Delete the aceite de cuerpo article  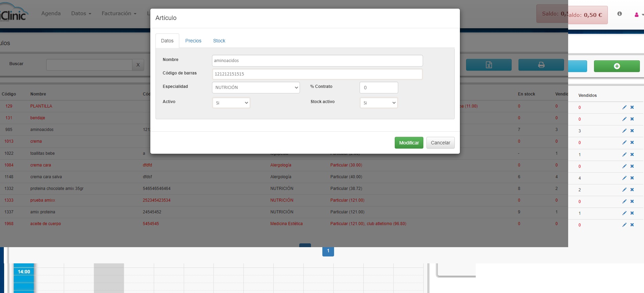point(632,225)
